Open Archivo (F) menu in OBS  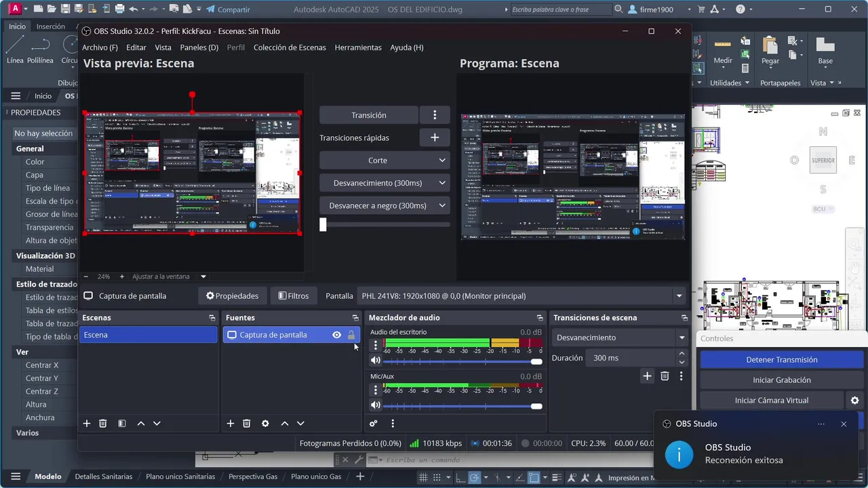pos(100,47)
